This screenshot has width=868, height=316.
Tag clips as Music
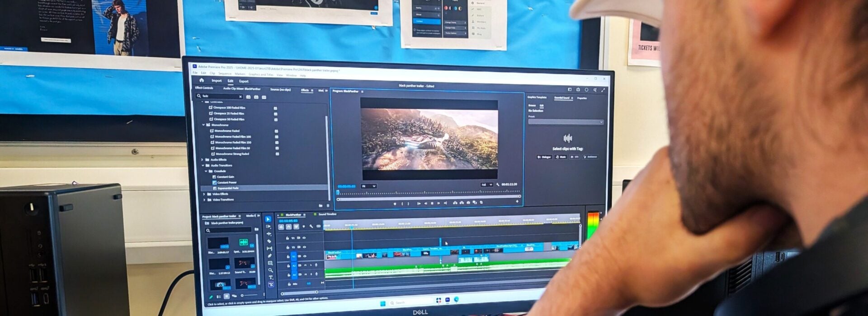tap(561, 157)
